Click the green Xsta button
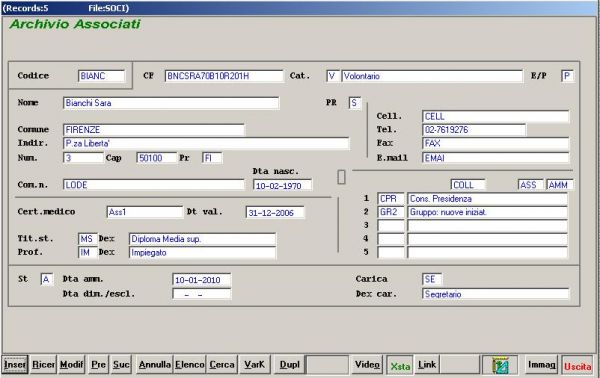Image resolution: width=600 pixels, height=378 pixels. (400, 366)
